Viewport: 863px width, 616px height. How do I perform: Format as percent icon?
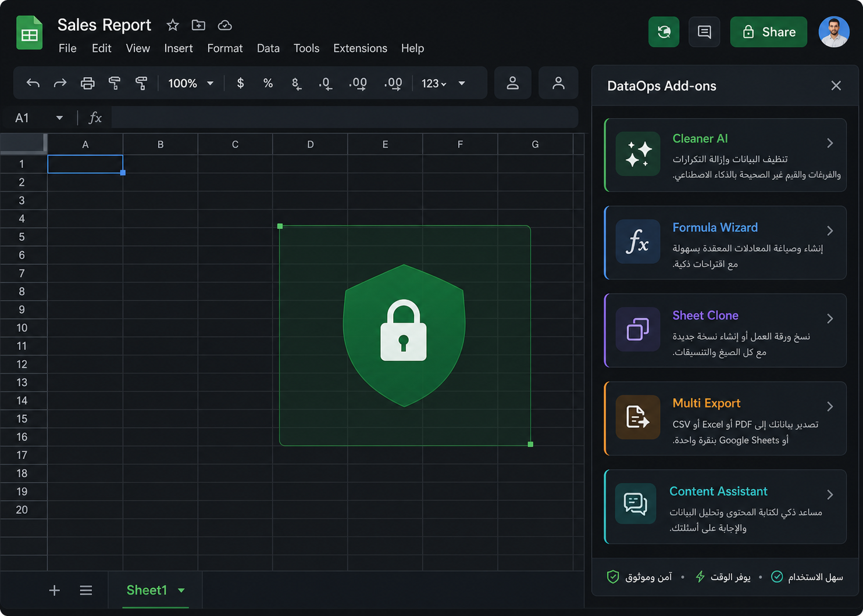(x=268, y=83)
